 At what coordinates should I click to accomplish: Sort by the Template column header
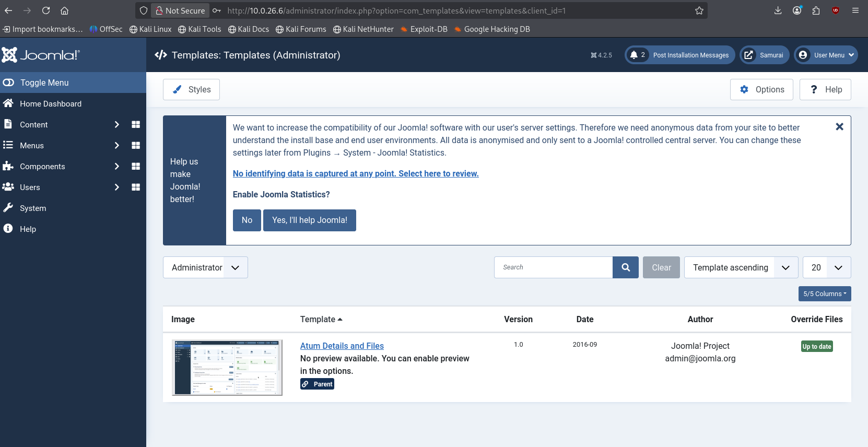pos(321,319)
